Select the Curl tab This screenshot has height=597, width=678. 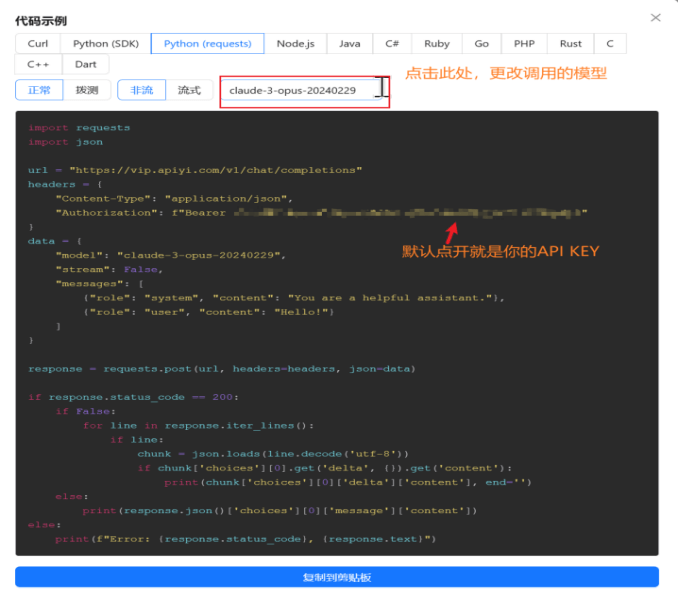click(38, 44)
